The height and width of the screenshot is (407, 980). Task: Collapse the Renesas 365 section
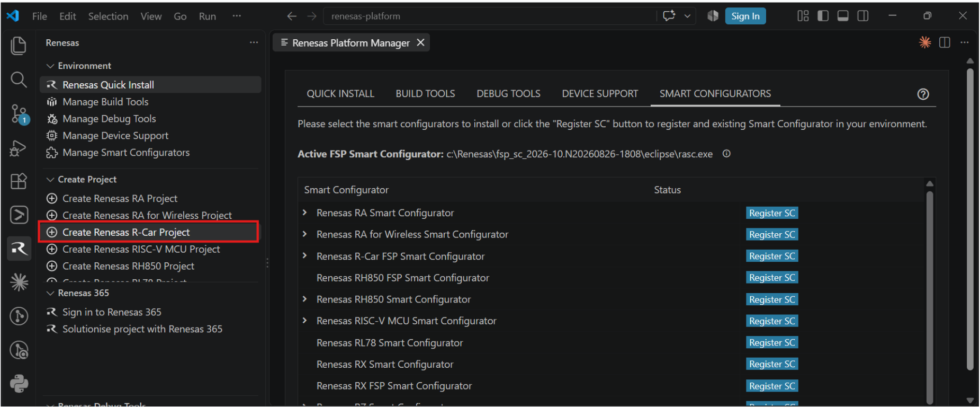coord(51,293)
